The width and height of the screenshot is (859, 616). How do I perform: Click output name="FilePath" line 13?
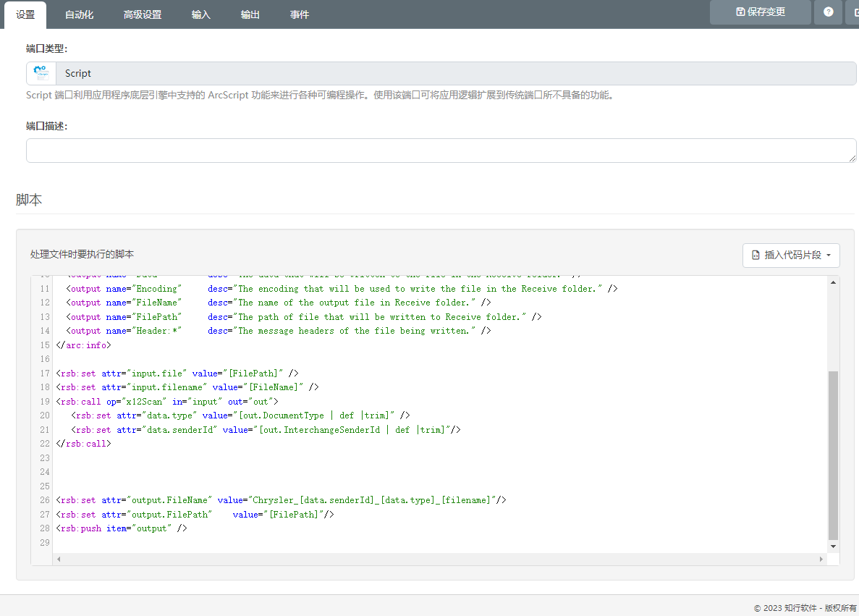click(304, 317)
